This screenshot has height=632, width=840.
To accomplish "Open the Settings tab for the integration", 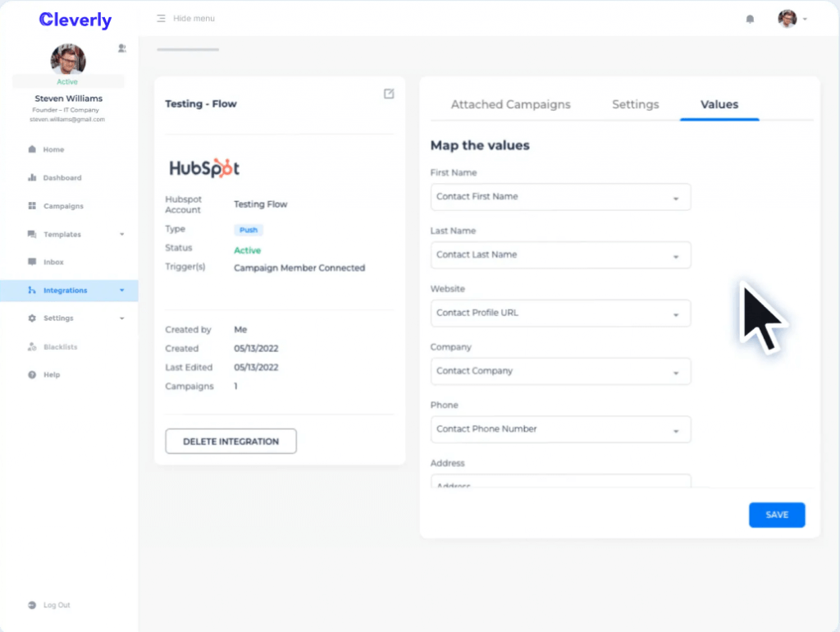I will point(635,104).
